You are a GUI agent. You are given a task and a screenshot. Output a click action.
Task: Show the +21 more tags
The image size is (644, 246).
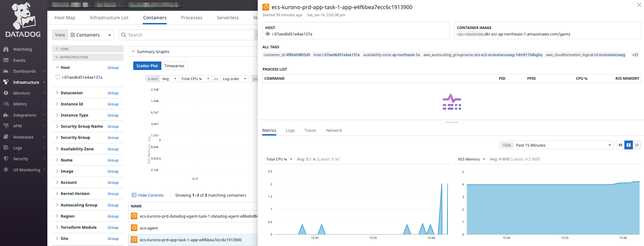pos(635,55)
